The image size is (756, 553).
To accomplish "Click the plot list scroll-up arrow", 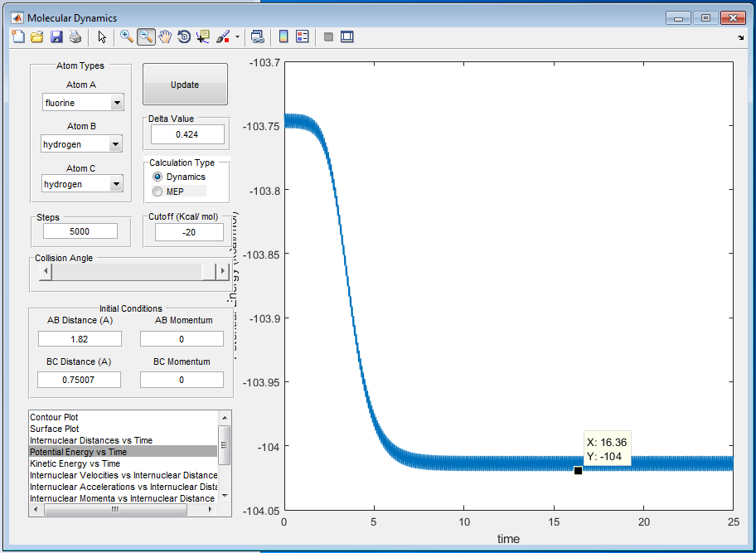I will point(224,417).
